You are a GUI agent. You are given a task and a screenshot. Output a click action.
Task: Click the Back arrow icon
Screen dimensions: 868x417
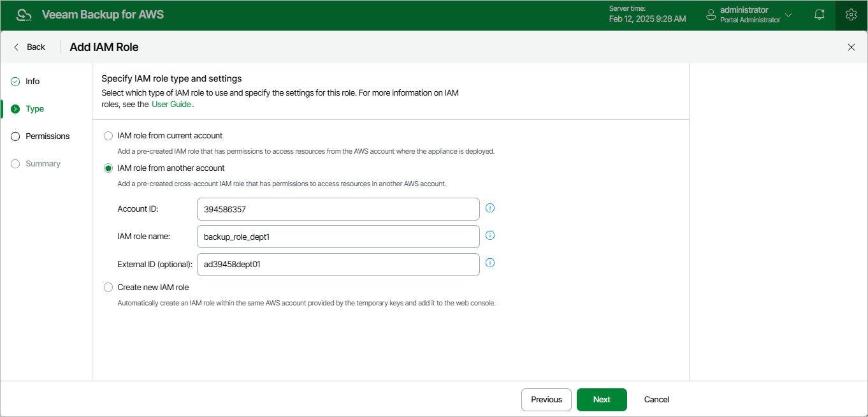(17, 47)
